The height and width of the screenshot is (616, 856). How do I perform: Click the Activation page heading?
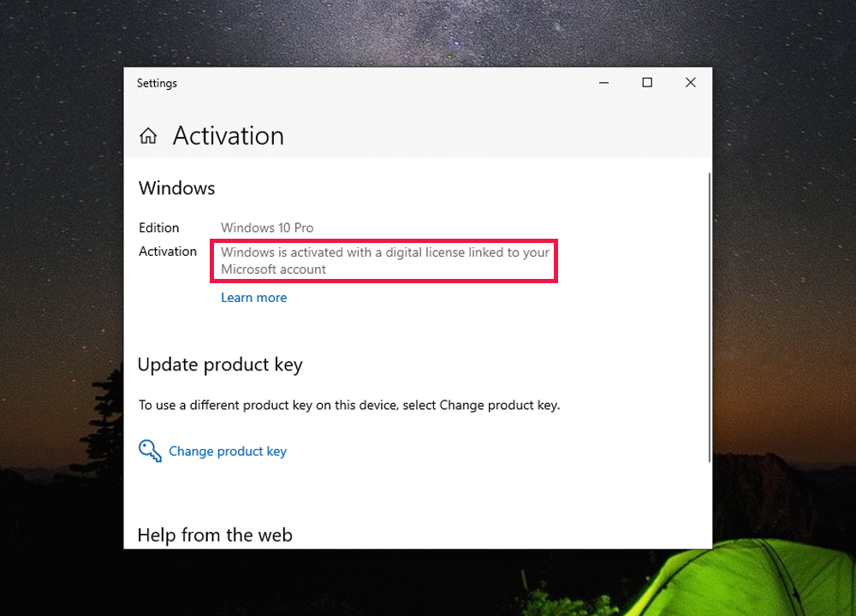[x=229, y=135]
